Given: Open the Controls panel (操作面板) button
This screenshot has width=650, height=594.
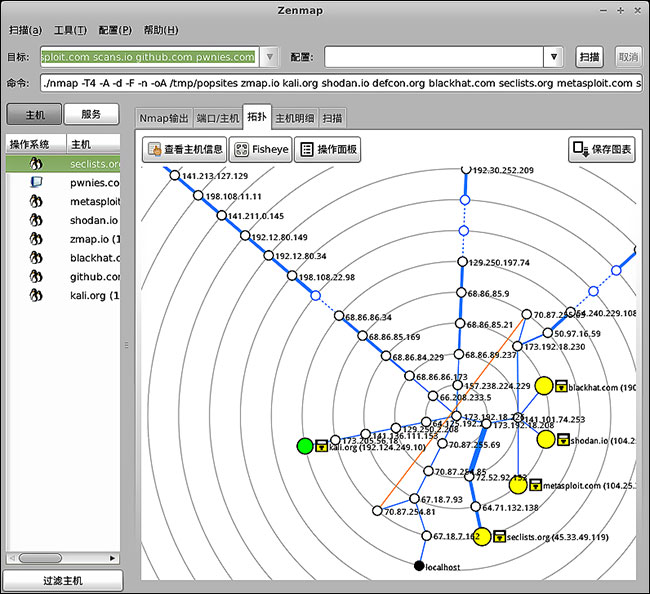Looking at the screenshot, I should tap(327, 149).
